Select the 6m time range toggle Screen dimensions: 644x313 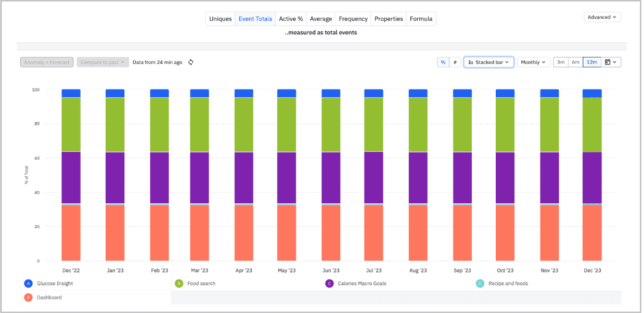coord(576,62)
